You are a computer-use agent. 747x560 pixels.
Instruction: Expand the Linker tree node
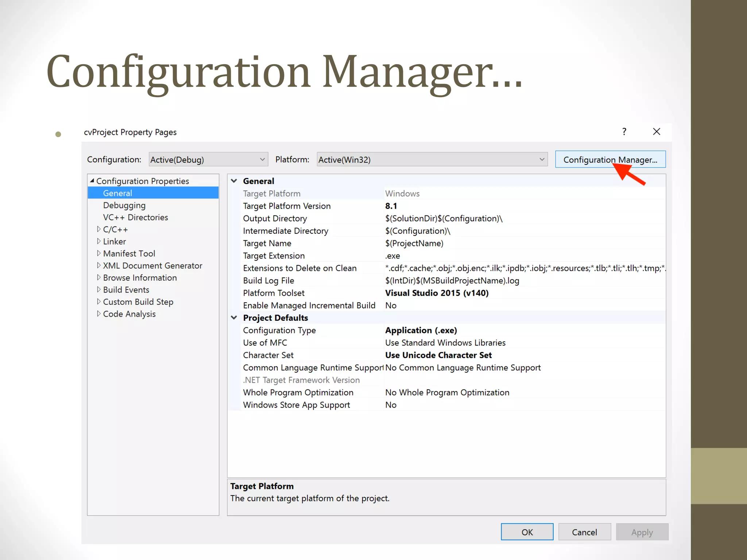99,241
